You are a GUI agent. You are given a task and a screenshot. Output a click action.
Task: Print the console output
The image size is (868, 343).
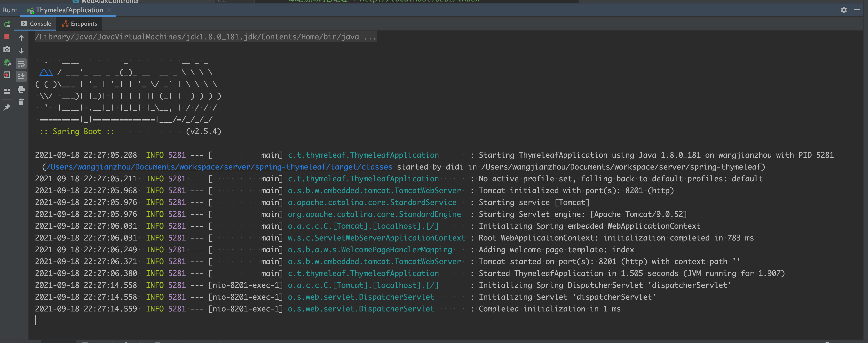click(x=21, y=89)
